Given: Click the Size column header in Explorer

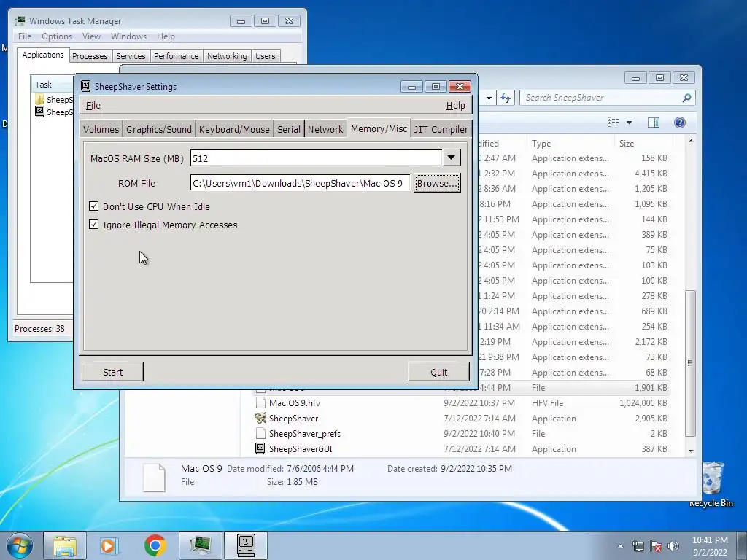Looking at the screenshot, I should tap(643, 144).
